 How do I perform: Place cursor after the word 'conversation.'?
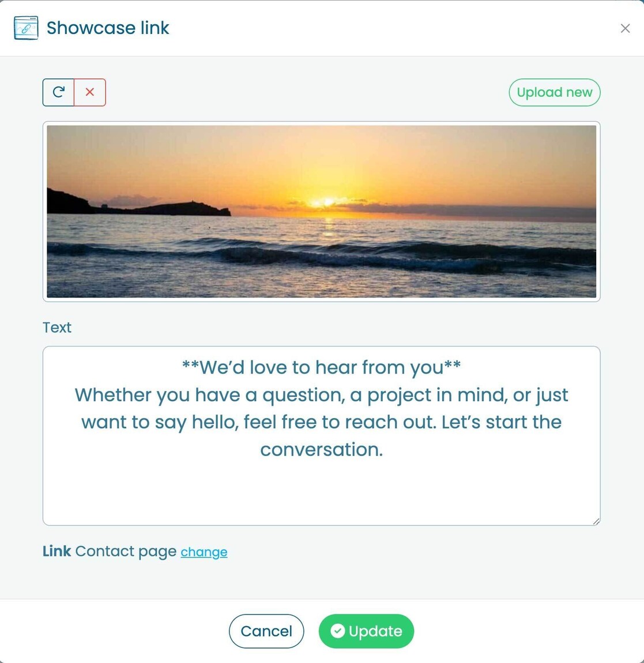(383, 450)
